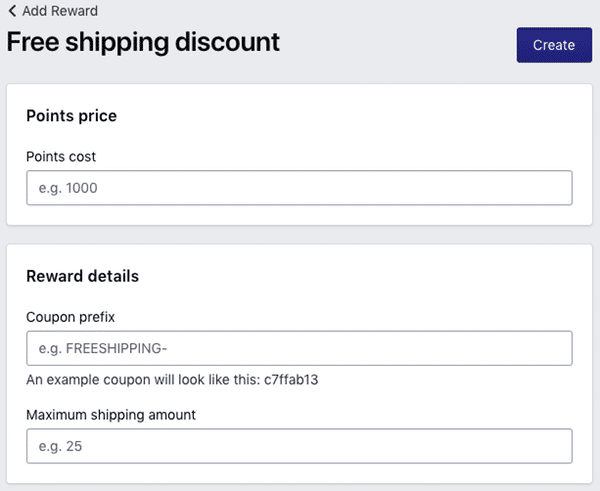This screenshot has width=600, height=491.
Task: Select the Maximum shipping amount field
Action: (x=299, y=446)
